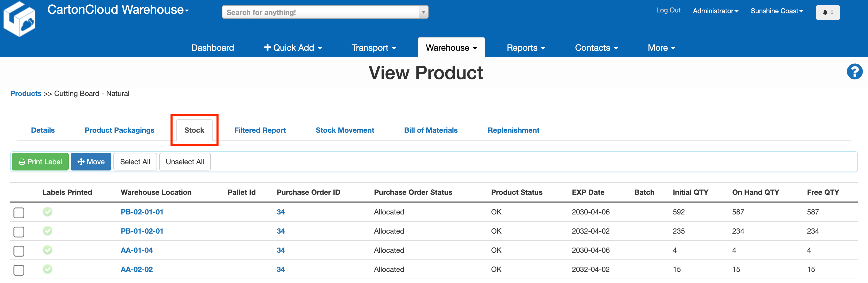Screen dimensions: 868x283
Task: Click the Products breadcrumb link
Action: coord(26,93)
